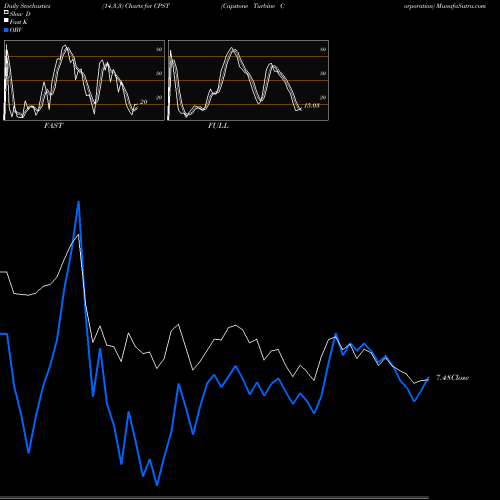Viewport: 500px width, 500px height.
Task: Click the blue OBV line peak
Action: (78, 202)
